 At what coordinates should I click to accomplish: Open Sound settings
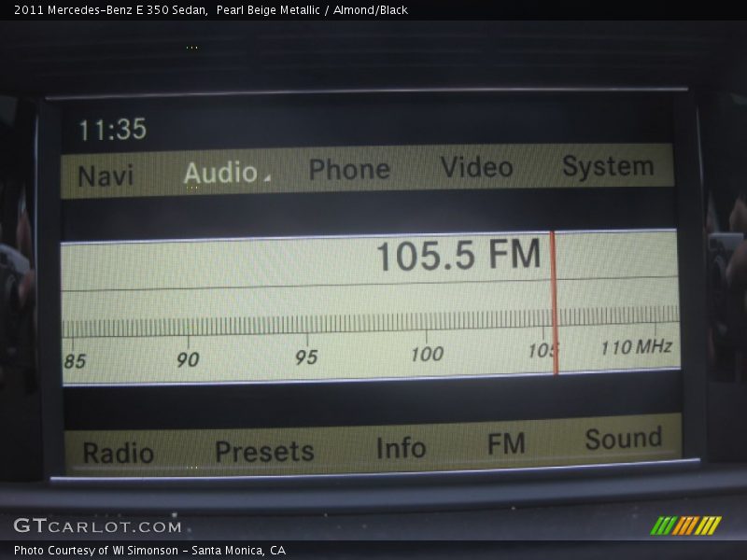(x=623, y=440)
